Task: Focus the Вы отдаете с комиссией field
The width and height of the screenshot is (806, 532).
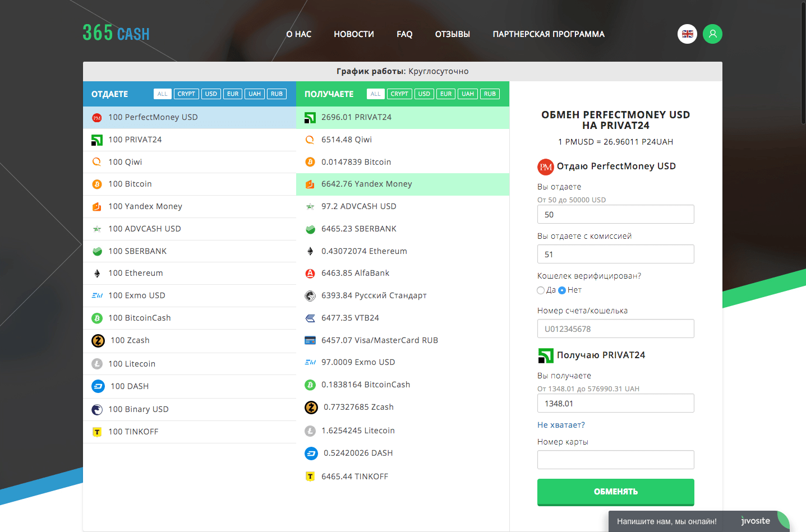Action: pyautogui.click(x=616, y=254)
